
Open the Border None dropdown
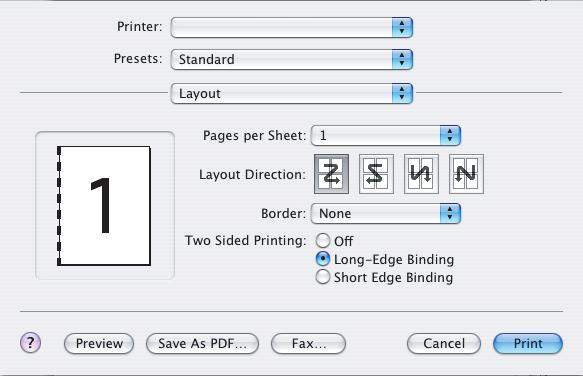pyautogui.click(x=386, y=213)
